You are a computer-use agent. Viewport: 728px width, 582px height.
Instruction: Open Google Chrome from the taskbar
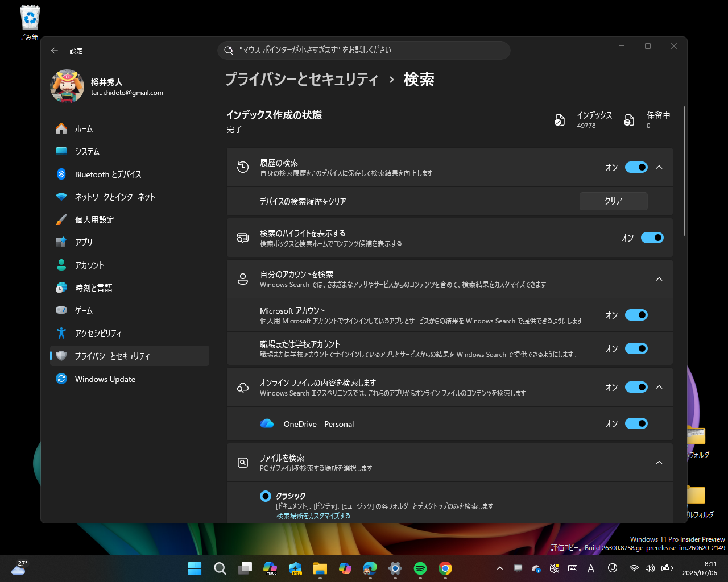tap(445, 568)
